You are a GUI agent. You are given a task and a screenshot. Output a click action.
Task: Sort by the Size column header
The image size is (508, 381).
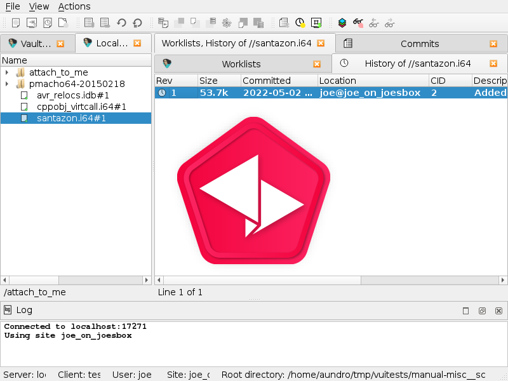pos(219,81)
